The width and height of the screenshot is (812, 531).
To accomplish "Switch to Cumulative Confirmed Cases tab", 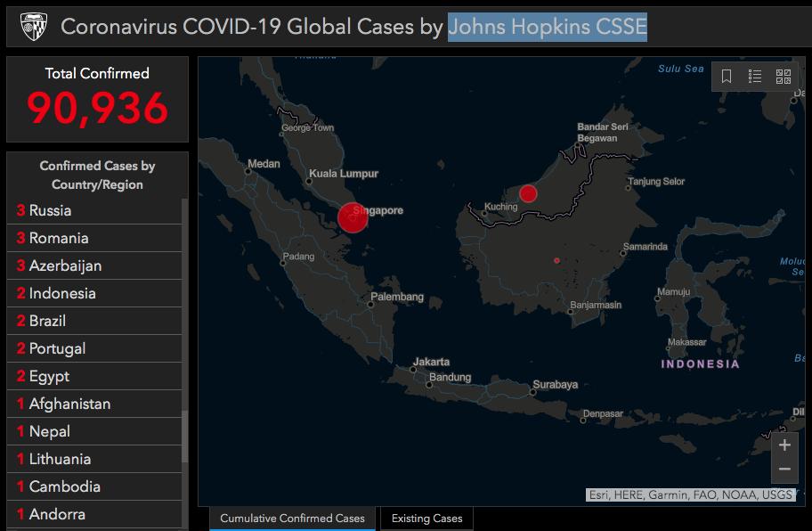I will [x=292, y=519].
